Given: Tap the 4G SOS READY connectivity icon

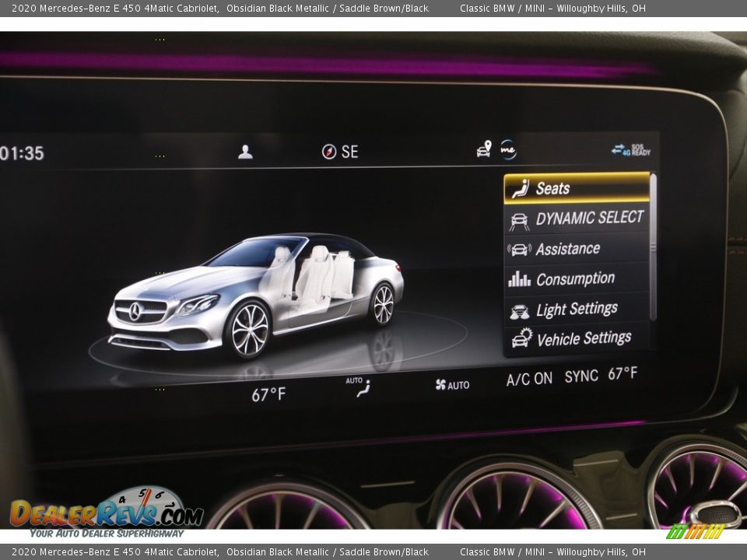Looking at the screenshot, I should tap(631, 149).
